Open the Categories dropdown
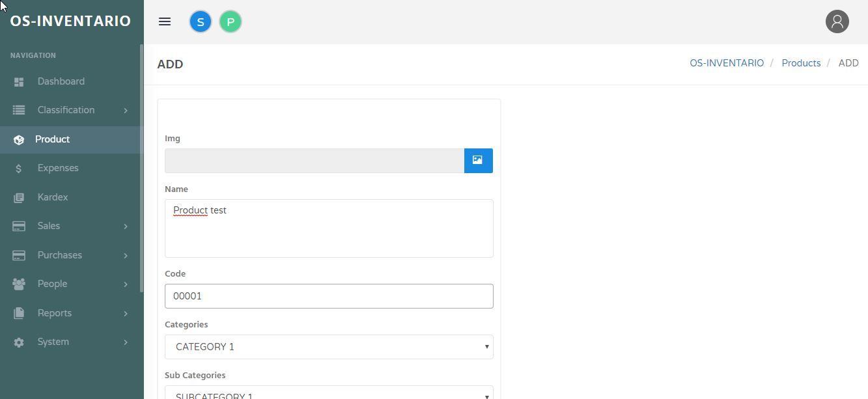This screenshot has width=868, height=399. click(x=329, y=347)
